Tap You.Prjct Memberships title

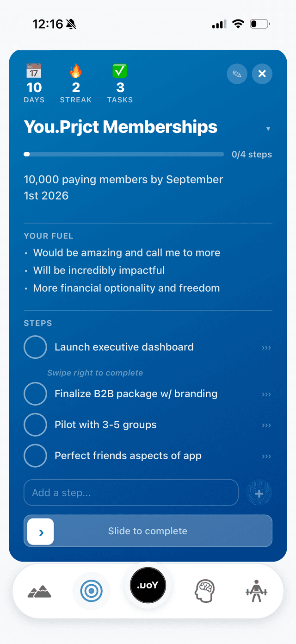120,126
